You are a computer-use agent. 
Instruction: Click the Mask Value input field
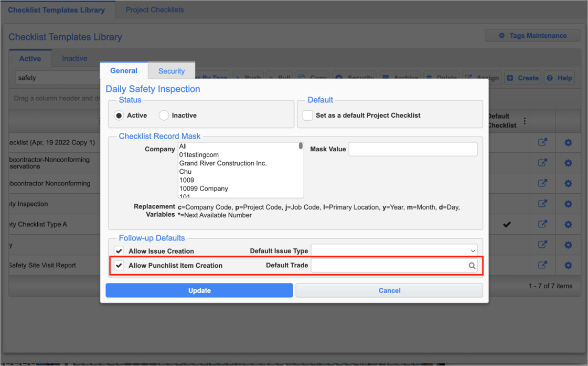[413, 149]
